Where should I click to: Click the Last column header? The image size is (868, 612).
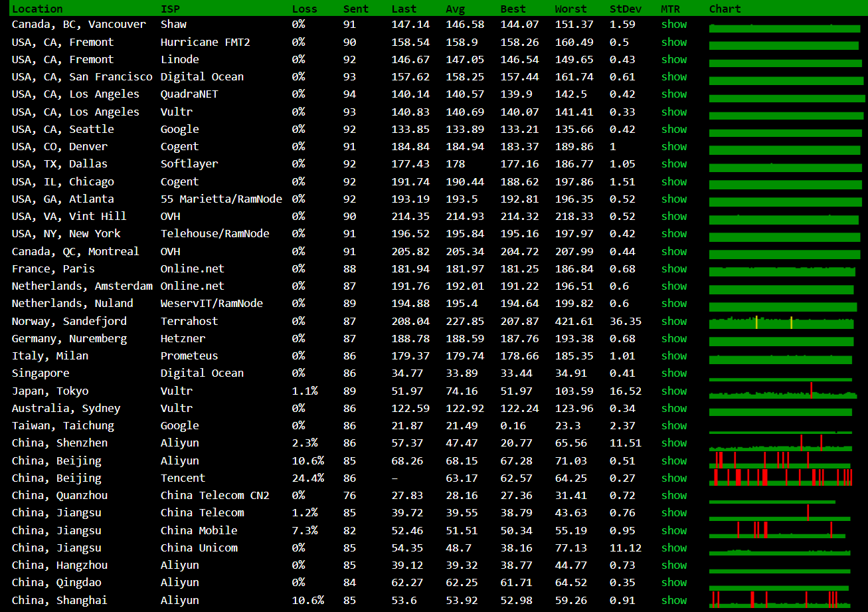click(x=404, y=9)
